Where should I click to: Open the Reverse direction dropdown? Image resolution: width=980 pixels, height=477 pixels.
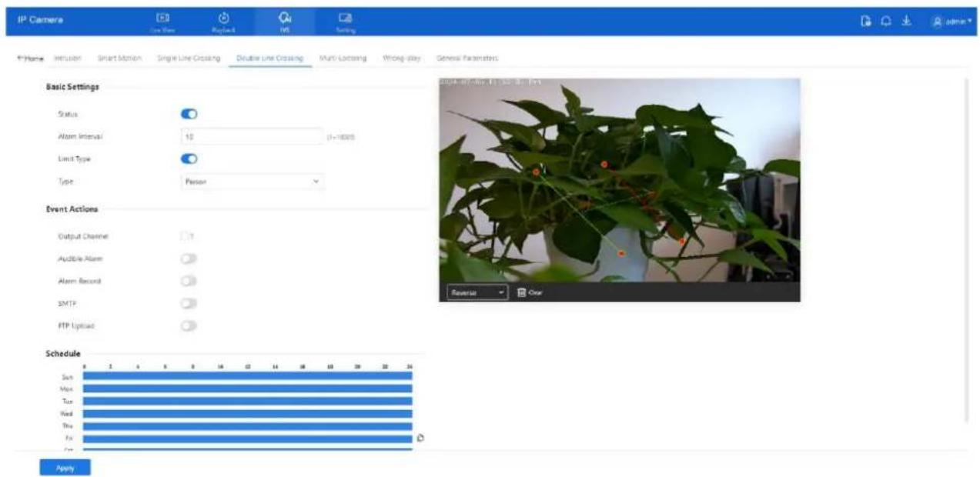477,292
